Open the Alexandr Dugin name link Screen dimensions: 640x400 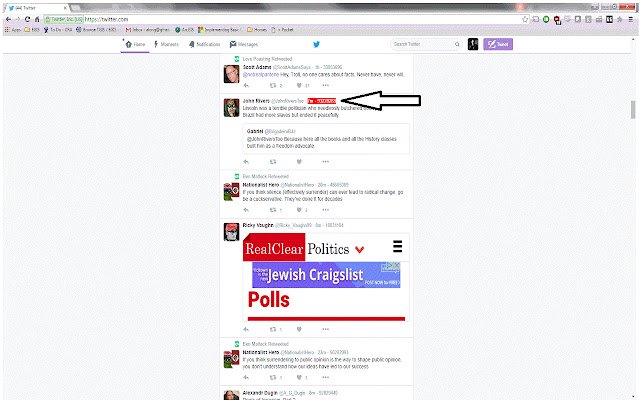(260, 393)
